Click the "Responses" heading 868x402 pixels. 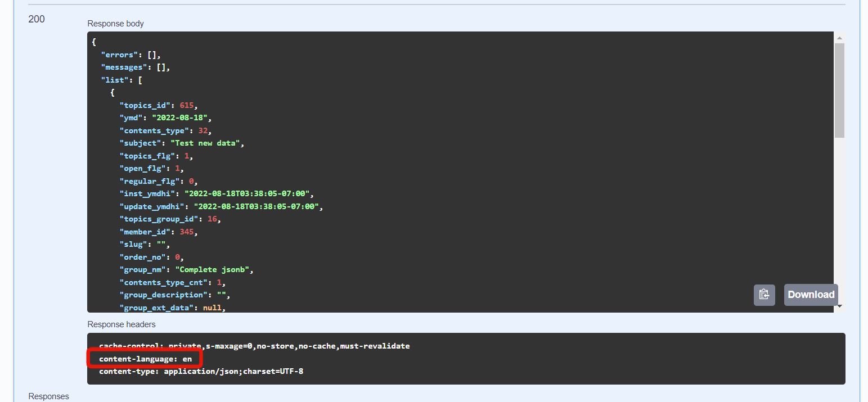click(x=49, y=396)
